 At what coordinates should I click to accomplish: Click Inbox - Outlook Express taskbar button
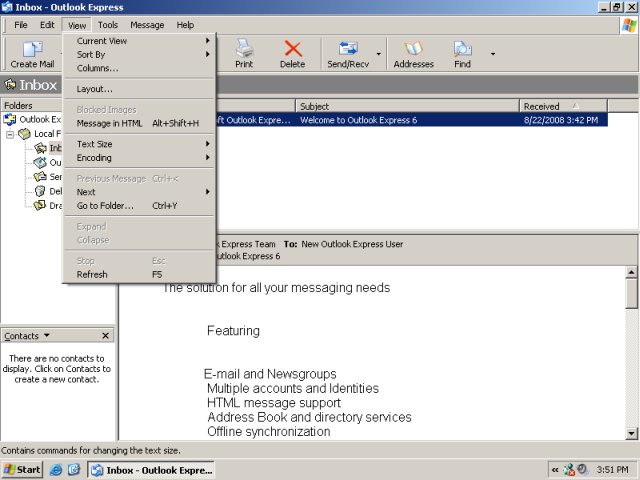tap(151, 470)
